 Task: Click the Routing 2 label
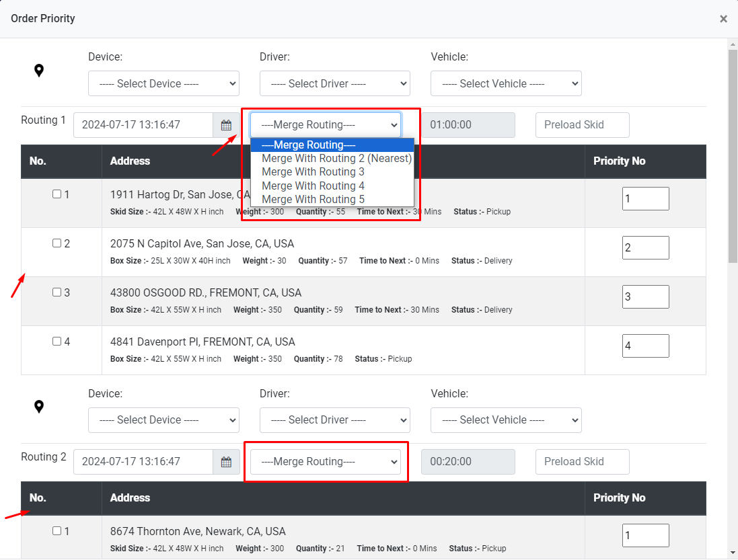(x=43, y=456)
